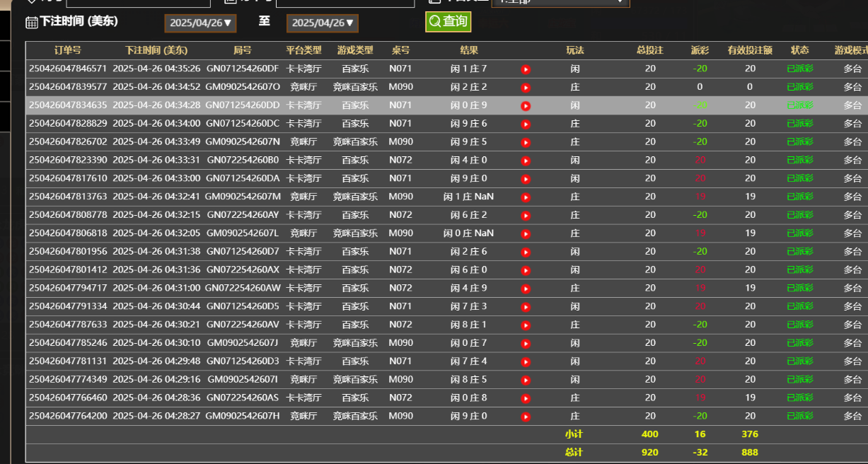This screenshot has width=868, height=464.
Task: Play result video for order 250426047806818
Action: 526,233
